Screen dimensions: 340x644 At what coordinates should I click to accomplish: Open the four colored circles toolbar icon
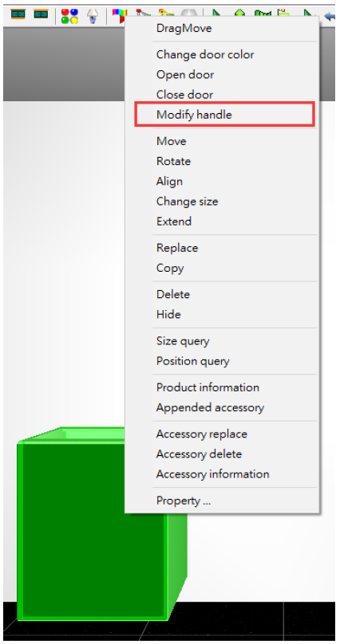(x=69, y=16)
